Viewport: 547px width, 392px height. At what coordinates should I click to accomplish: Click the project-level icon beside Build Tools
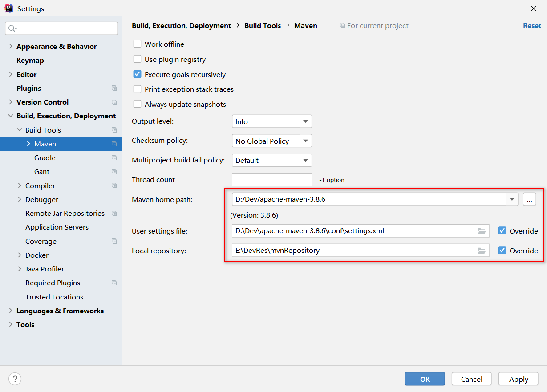tap(114, 130)
